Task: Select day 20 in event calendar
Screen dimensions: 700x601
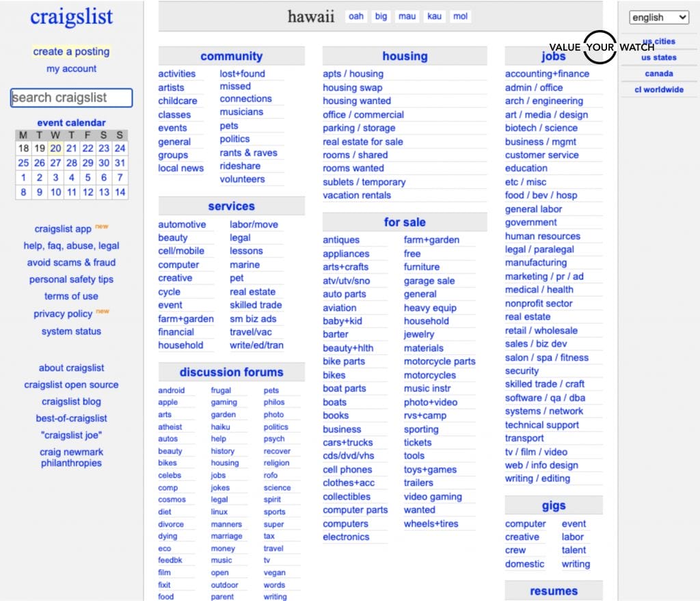Action: 55,148
